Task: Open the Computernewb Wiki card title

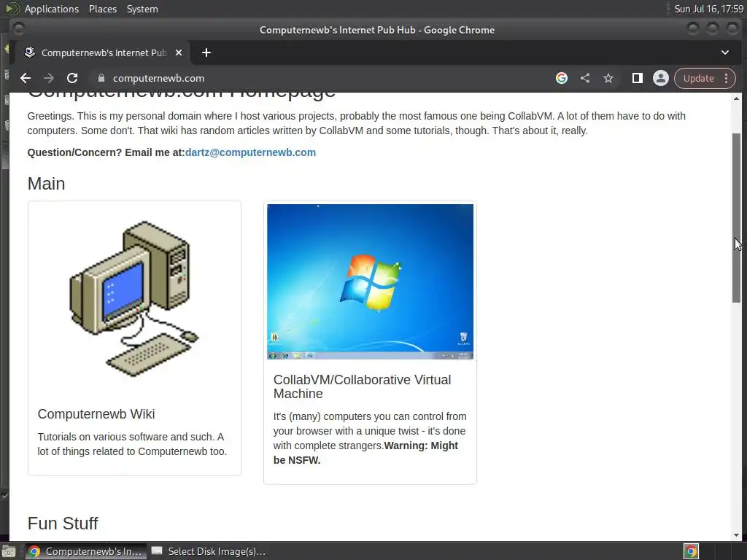Action: tap(96, 414)
